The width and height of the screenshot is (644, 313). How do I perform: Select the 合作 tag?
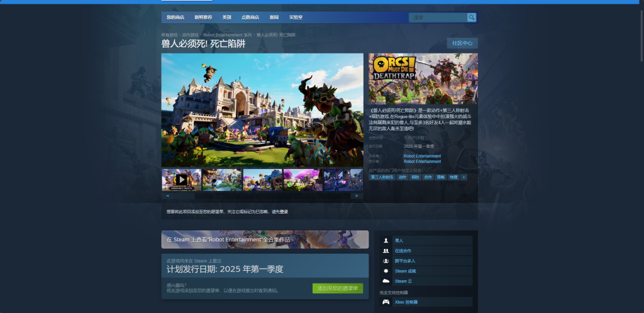pyautogui.click(x=428, y=177)
